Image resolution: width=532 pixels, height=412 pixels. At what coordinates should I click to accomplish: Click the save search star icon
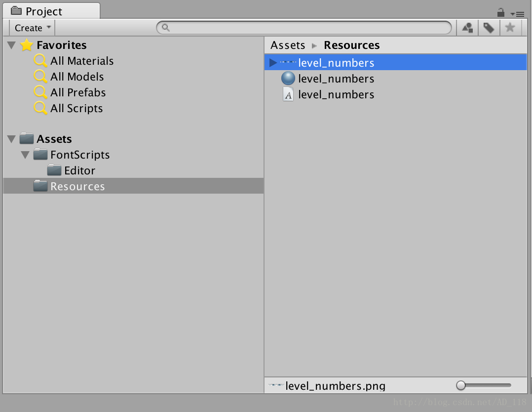[x=510, y=28]
